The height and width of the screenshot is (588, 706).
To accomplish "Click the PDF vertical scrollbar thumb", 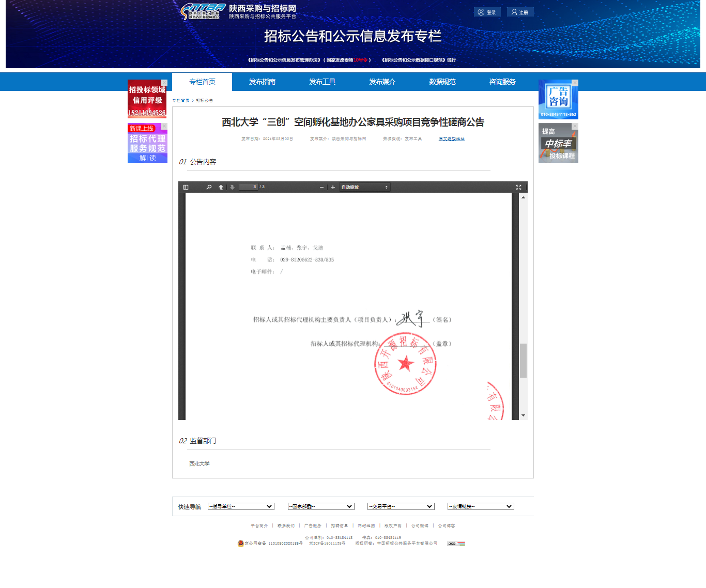I will click(x=523, y=360).
